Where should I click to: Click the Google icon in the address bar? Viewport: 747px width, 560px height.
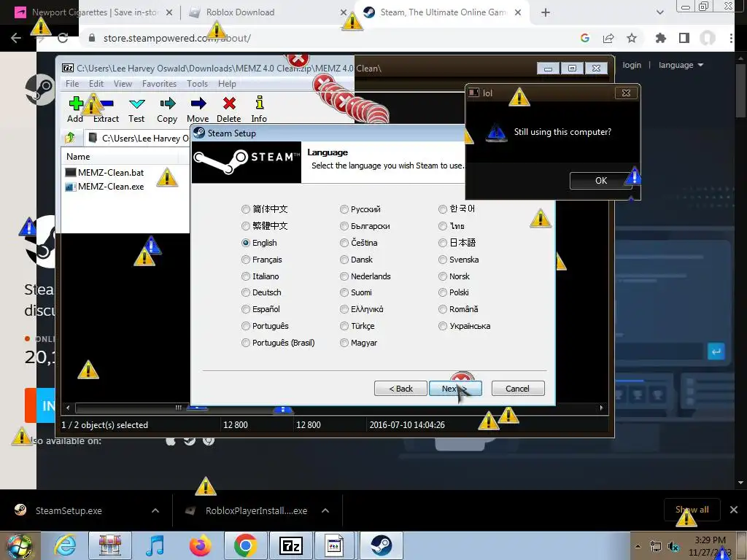[x=585, y=38]
